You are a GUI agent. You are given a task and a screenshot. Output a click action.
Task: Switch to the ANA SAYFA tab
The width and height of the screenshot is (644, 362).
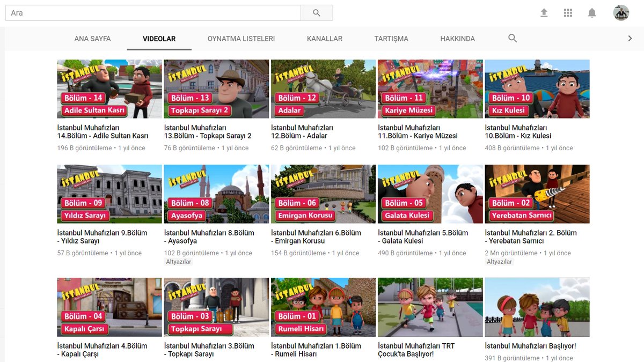tap(92, 39)
